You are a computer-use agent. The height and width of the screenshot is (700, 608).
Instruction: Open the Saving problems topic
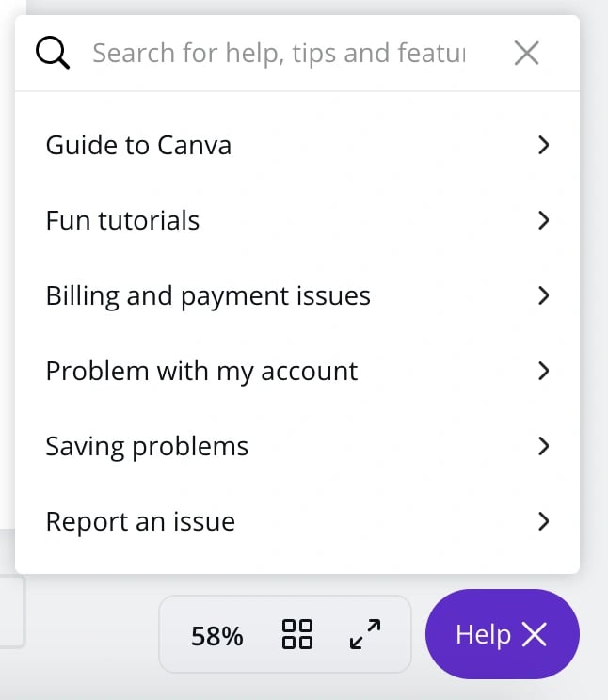click(x=147, y=446)
